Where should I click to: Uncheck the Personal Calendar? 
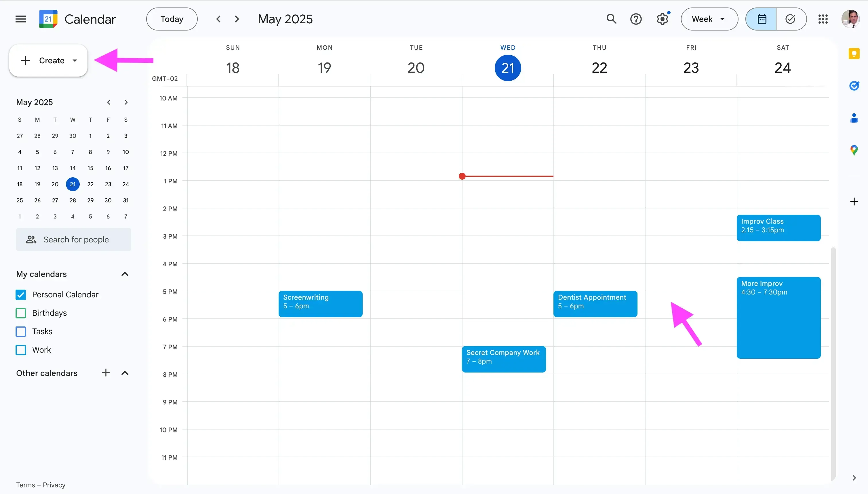pos(20,294)
